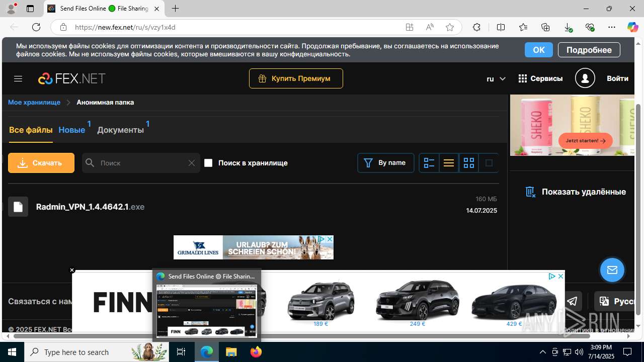Click Войти login link
Image resolution: width=644 pixels, height=362 pixels.
[617, 78]
